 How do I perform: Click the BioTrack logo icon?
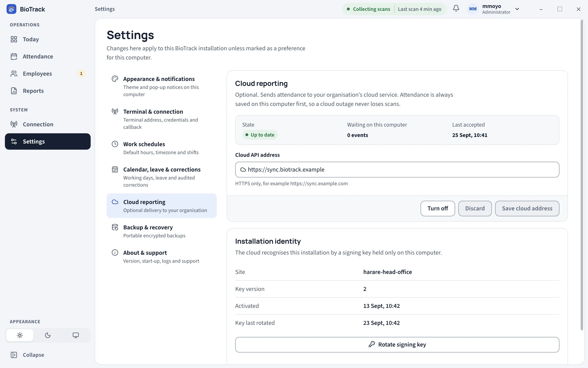[x=11, y=9]
